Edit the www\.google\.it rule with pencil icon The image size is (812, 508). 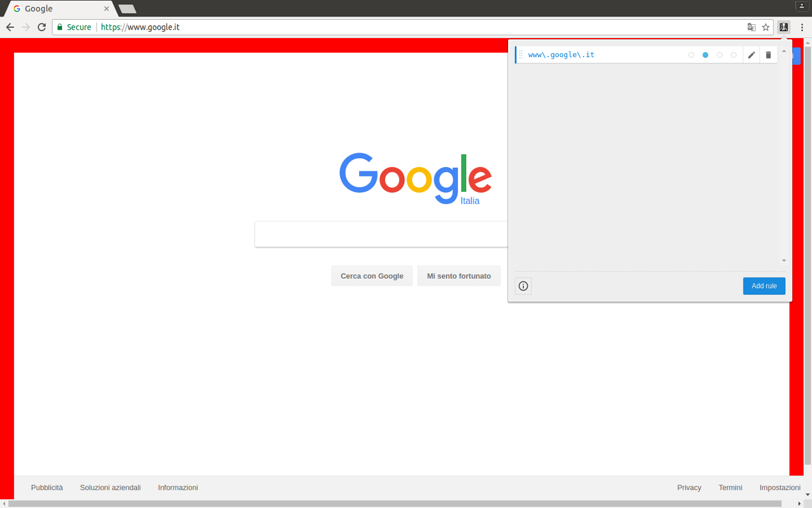[752, 55]
